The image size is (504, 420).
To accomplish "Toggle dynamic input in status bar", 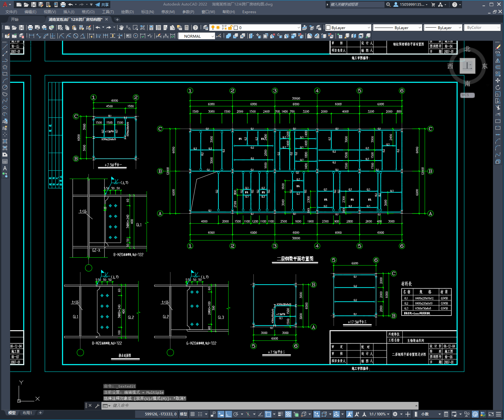I will click(221, 414).
